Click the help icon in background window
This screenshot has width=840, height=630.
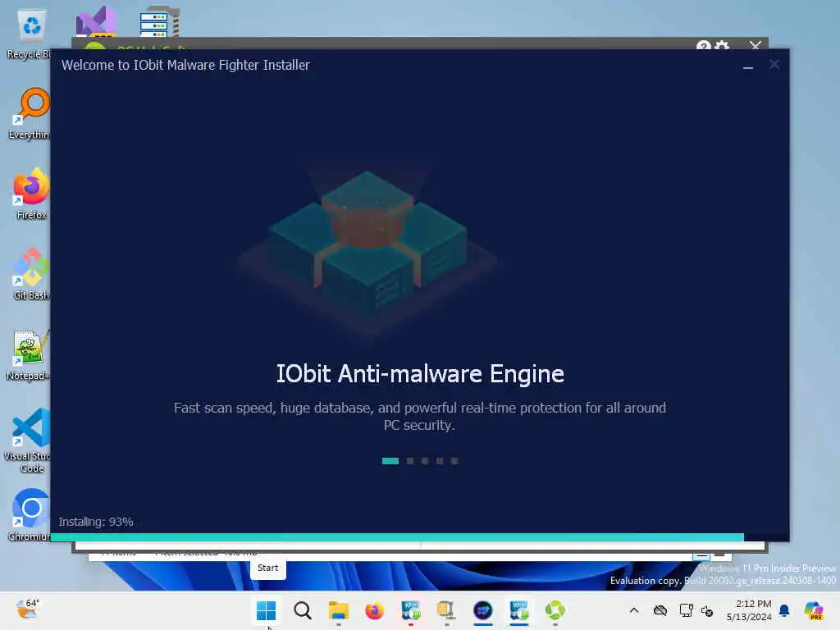coord(703,46)
